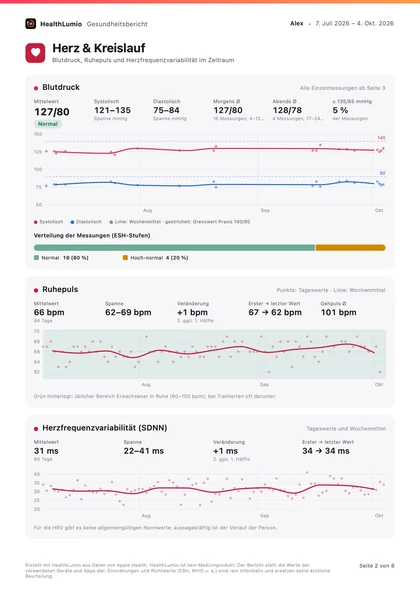Click the red bullet beside Herzfrequenzvariabilität heading
Viewport: 420px width, 595px height.
point(36,429)
